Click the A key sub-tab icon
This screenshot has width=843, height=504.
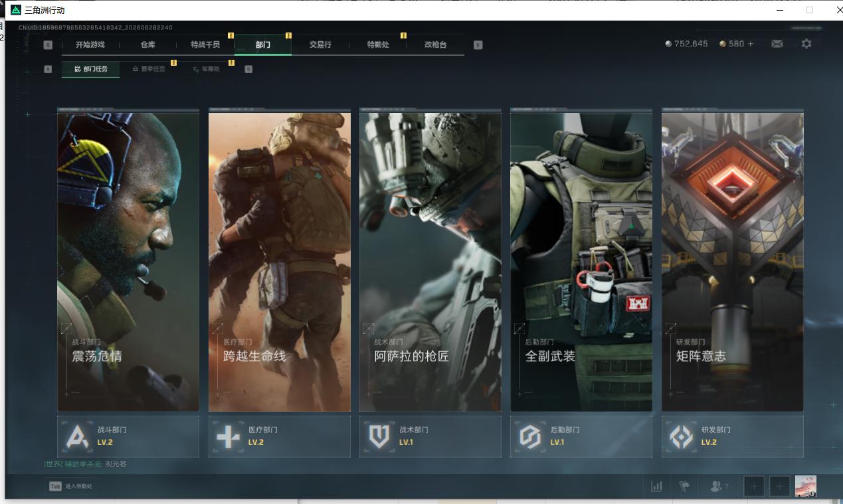(x=48, y=69)
